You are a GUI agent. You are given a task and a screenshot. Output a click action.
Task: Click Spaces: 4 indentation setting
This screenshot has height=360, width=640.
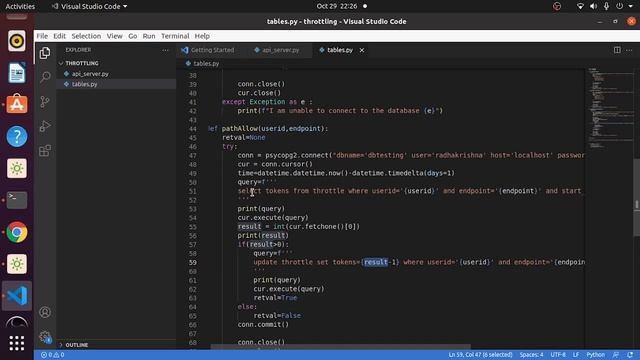tap(531, 355)
